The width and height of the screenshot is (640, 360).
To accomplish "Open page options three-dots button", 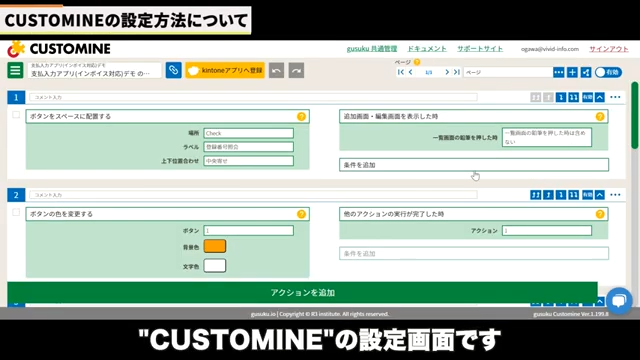I will tap(558, 72).
